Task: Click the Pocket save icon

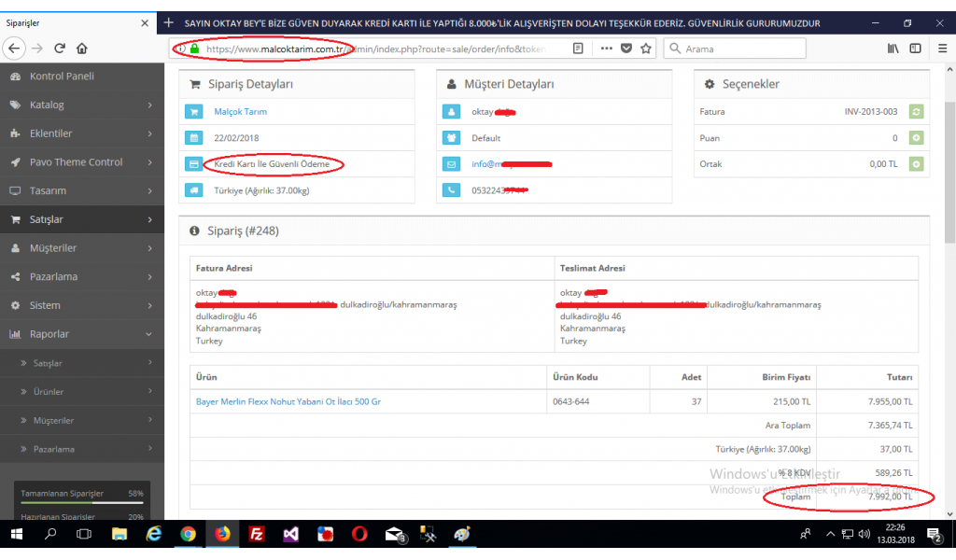Action: [x=626, y=49]
